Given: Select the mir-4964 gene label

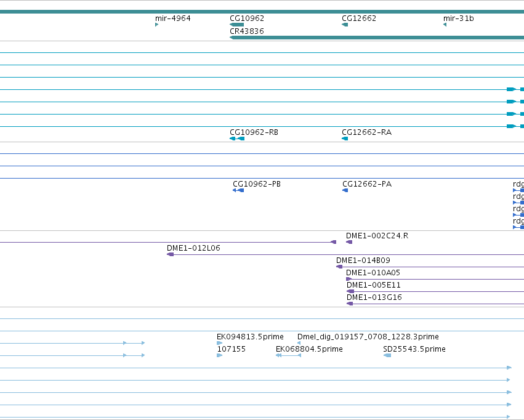Looking at the screenshot, I should (x=173, y=18).
